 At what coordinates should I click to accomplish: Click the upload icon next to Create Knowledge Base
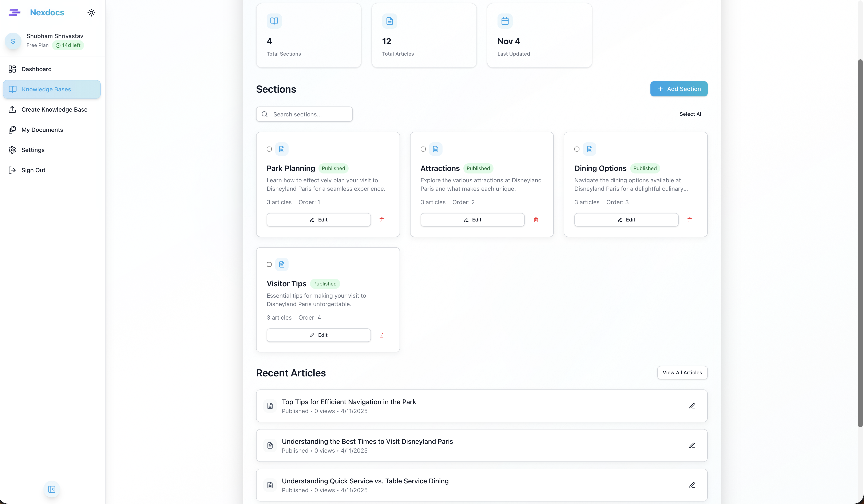(12, 109)
